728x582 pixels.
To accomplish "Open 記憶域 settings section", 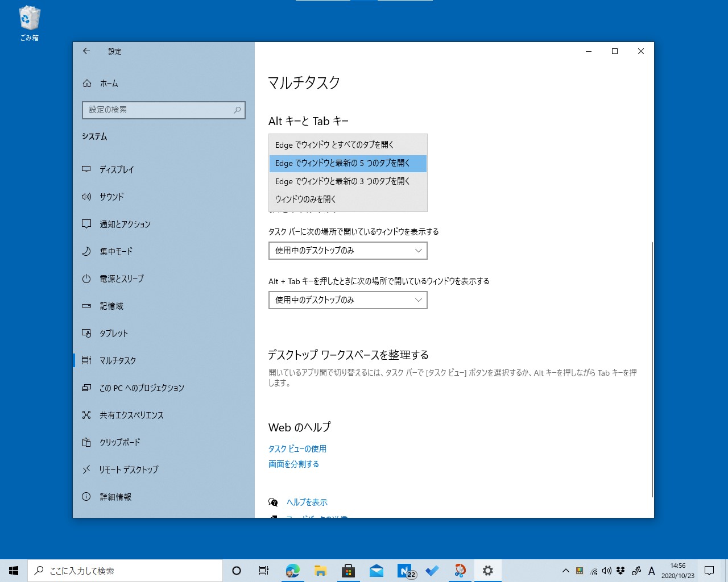I will pyautogui.click(x=111, y=306).
